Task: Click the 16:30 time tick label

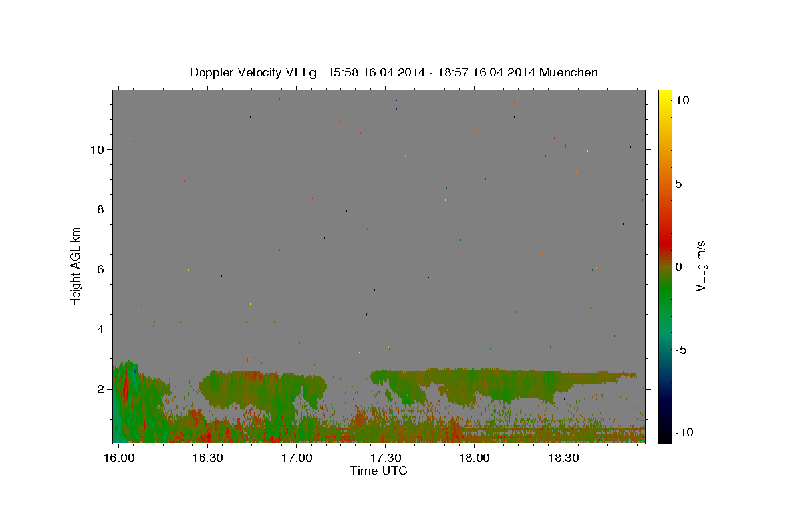Action: (208, 458)
